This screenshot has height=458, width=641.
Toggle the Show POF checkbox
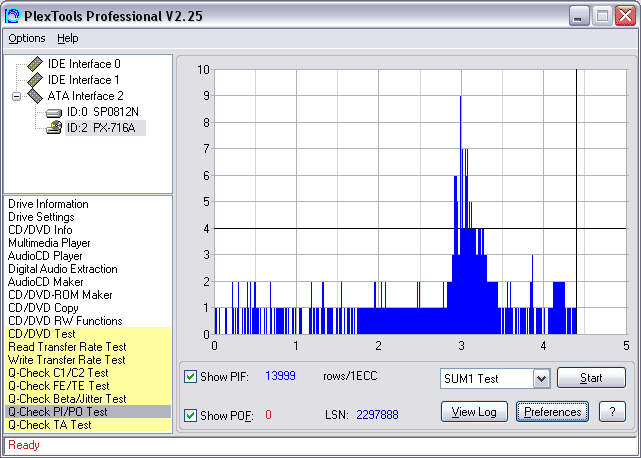pos(190,415)
